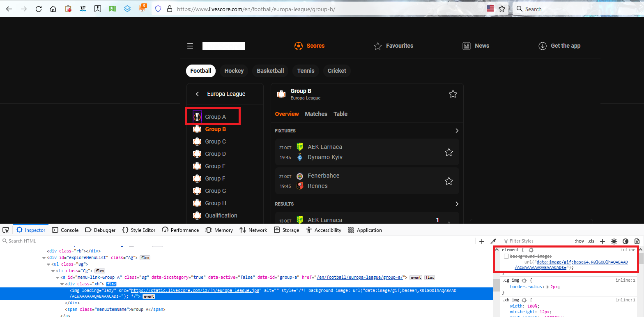Click the fox extension icon with badge 3
This screenshot has height=317, width=644.
tap(143, 8)
